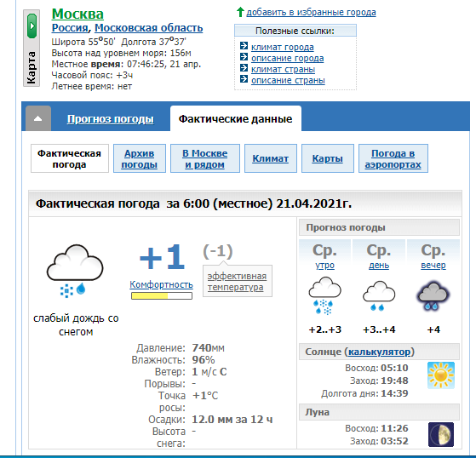The width and height of the screenshot is (476, 458).
Task: Click precipitation value 12.0 мм за 12 ч
Action: tap(232, 420)
